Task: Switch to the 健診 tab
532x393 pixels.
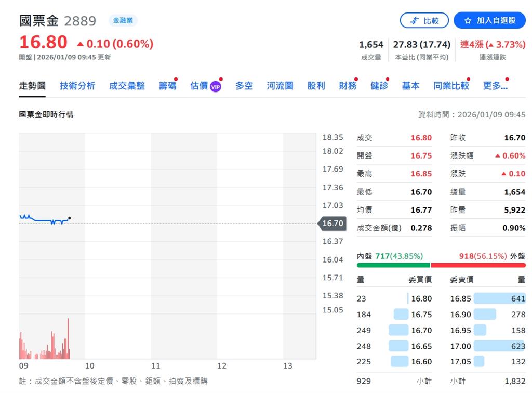Action: [x=379, y=85]
